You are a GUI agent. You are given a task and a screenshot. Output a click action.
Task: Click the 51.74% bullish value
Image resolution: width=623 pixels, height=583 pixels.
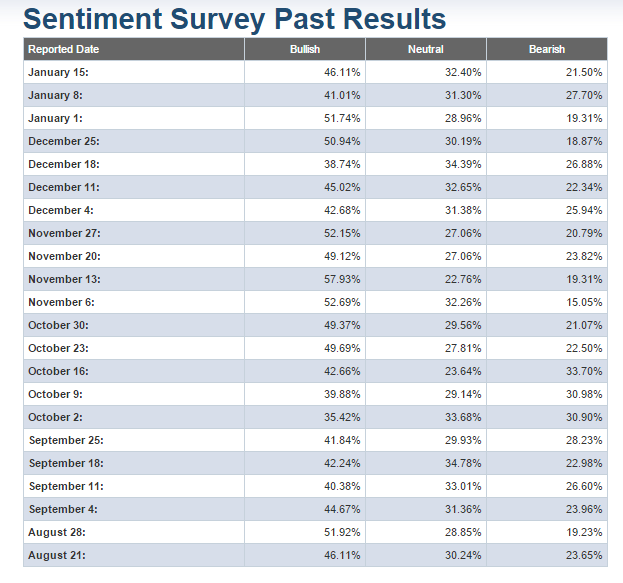click(343, 119)
